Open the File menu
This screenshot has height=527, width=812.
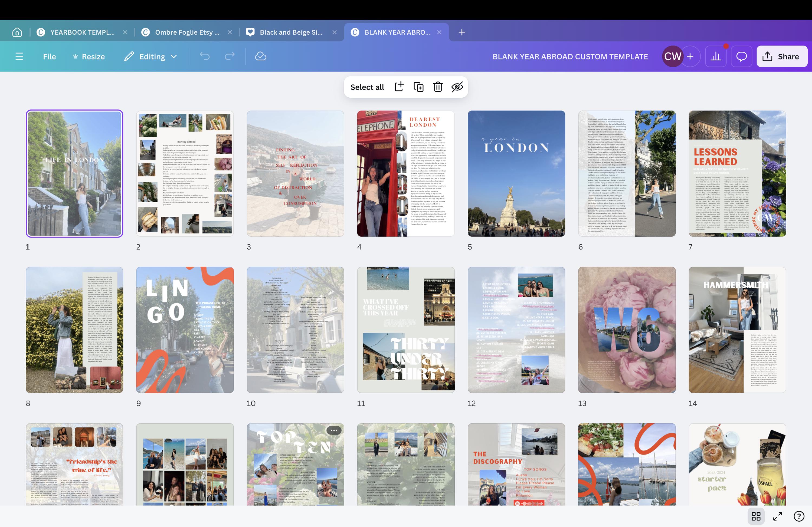pyautogui.click(x=50, y=56)
